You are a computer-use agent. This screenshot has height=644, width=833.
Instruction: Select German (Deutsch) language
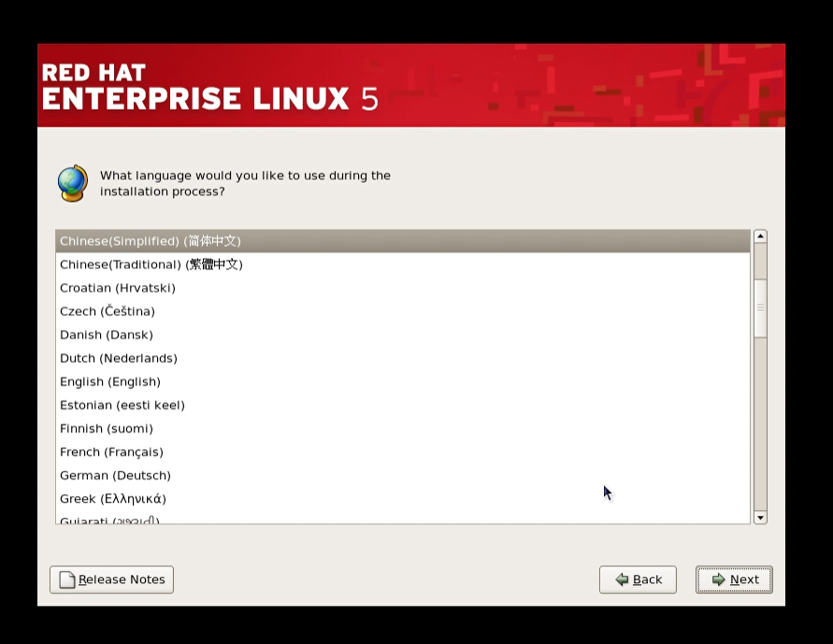(x=403, y=475)
